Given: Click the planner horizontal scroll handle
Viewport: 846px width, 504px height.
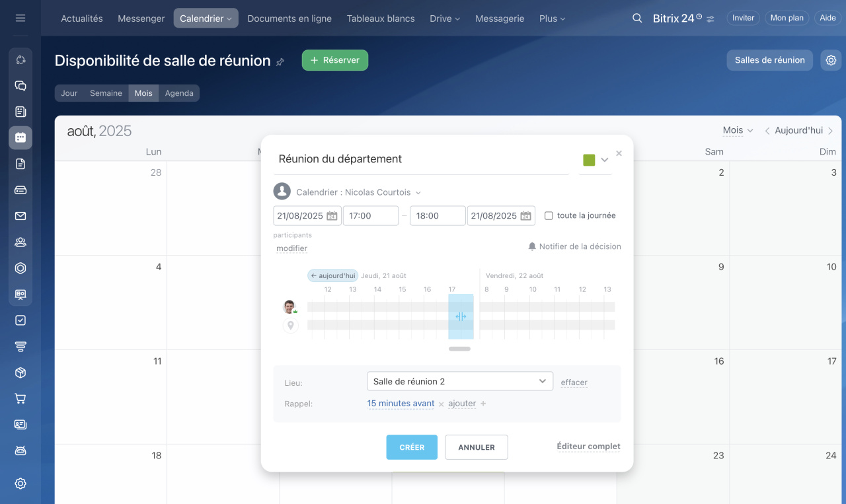Looking at the screenshot, I should (459, 349).
